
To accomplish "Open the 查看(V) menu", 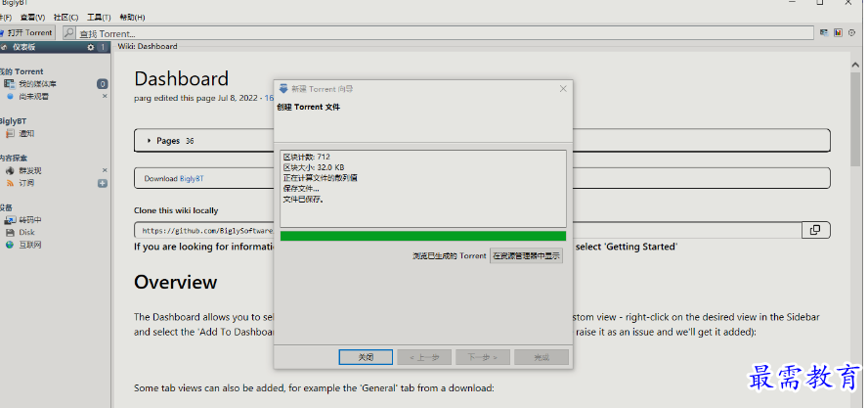I will (32, 18).
